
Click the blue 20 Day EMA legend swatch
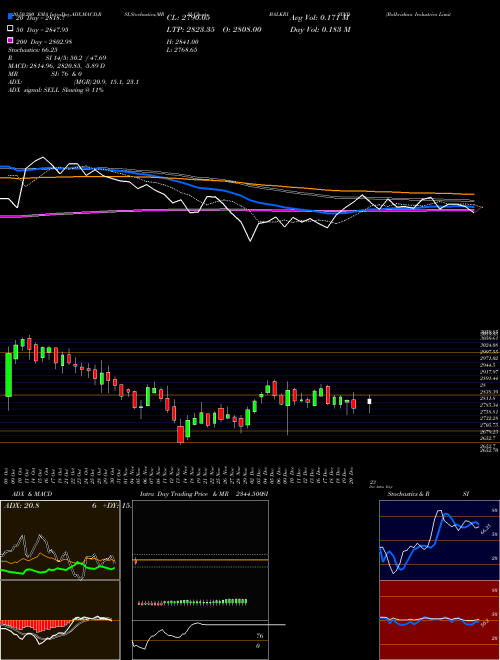(10, 17)
